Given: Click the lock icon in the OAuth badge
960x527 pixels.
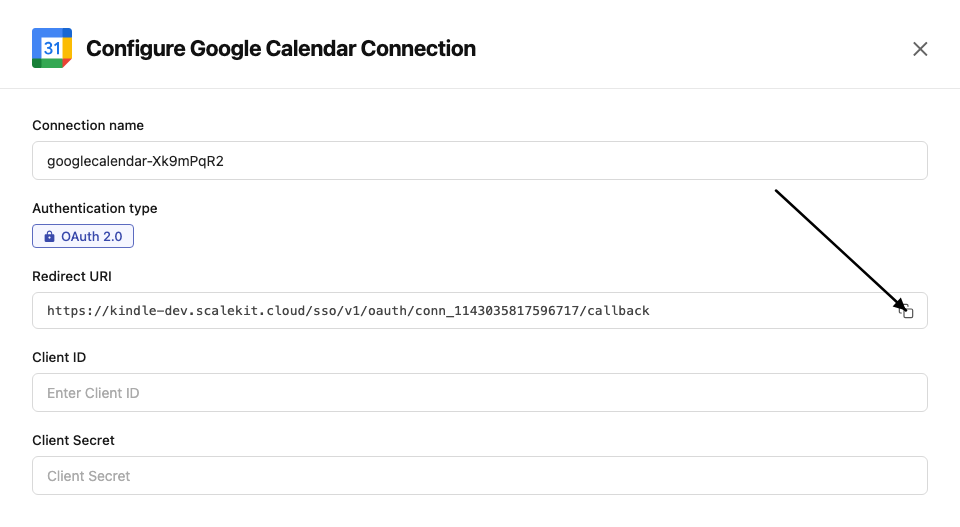Looking at the screenshot, I should 49,237.
